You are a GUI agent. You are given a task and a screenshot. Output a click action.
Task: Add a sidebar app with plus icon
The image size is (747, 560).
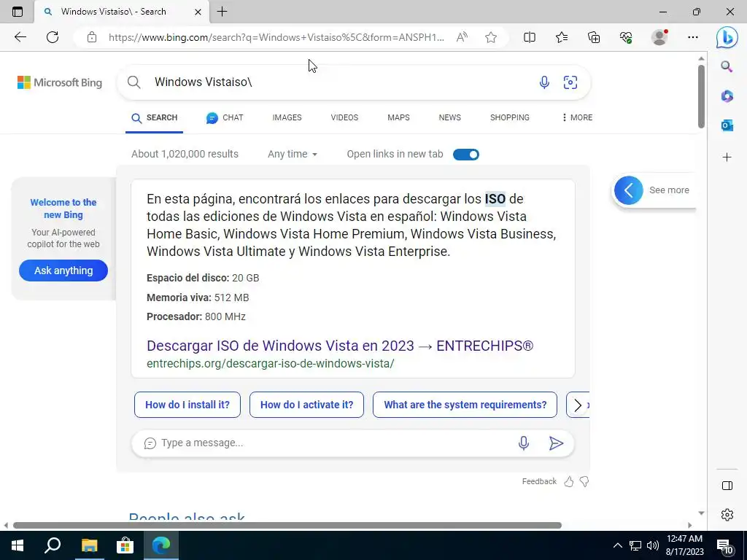coord(727,157)
